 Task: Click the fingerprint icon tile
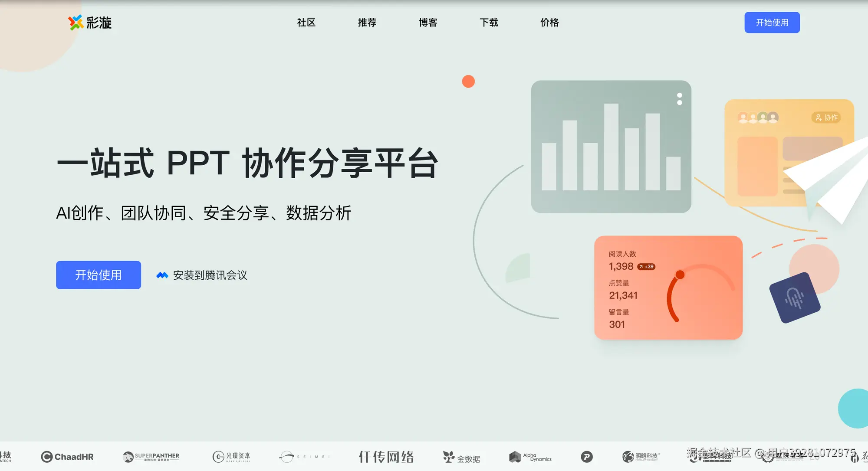794,298
